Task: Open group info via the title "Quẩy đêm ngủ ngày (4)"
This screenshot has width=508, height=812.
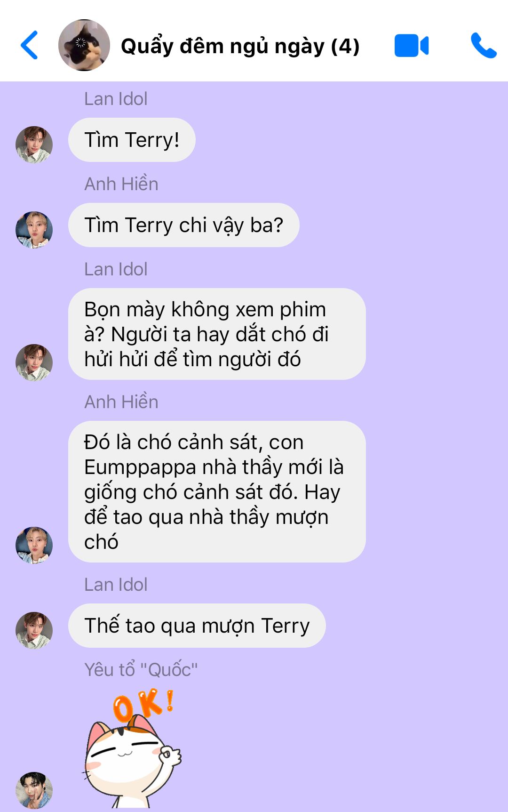Action: point(240,46)
